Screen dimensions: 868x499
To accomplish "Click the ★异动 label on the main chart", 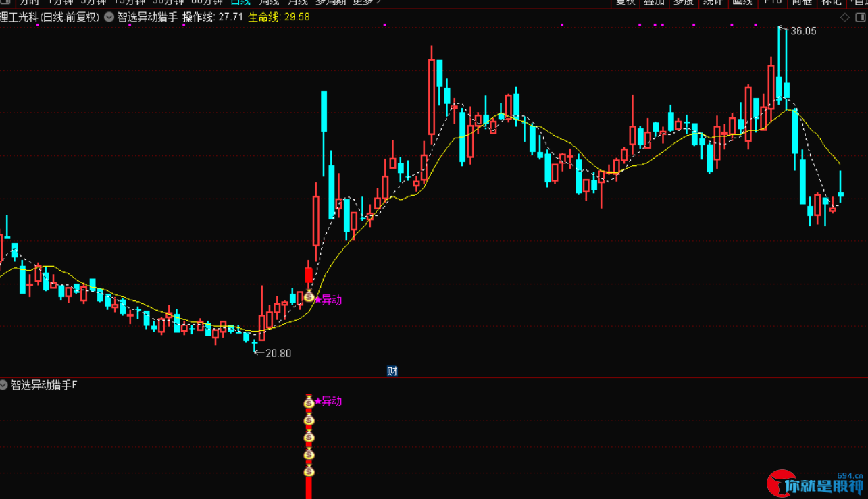I will (328, 300).
